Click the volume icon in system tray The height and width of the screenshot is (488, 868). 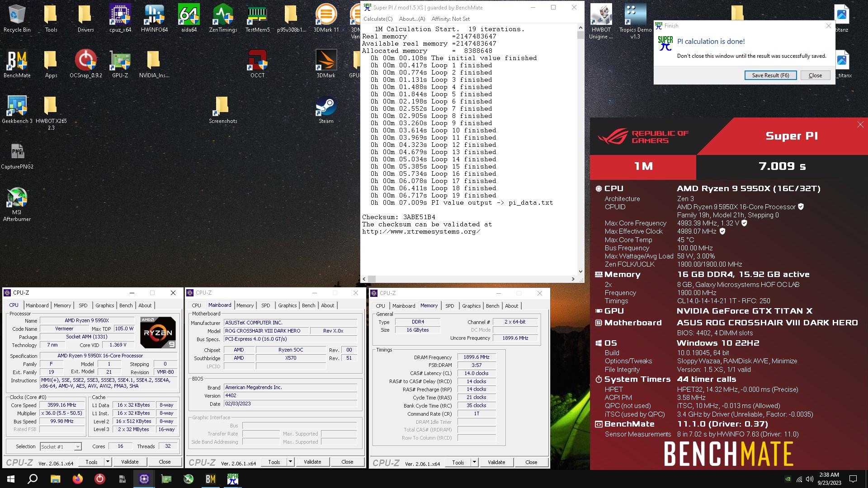click(x=809, y=479)
